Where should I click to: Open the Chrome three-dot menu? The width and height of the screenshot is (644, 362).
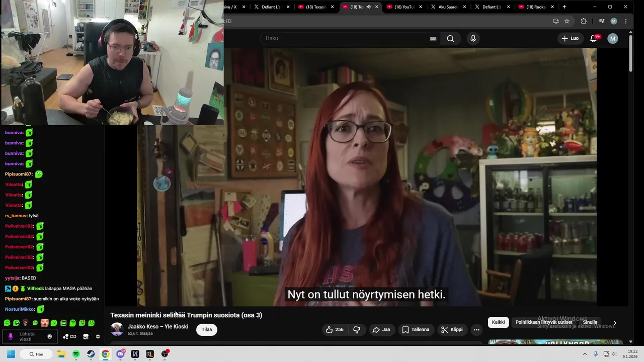(x=626, y=21)
